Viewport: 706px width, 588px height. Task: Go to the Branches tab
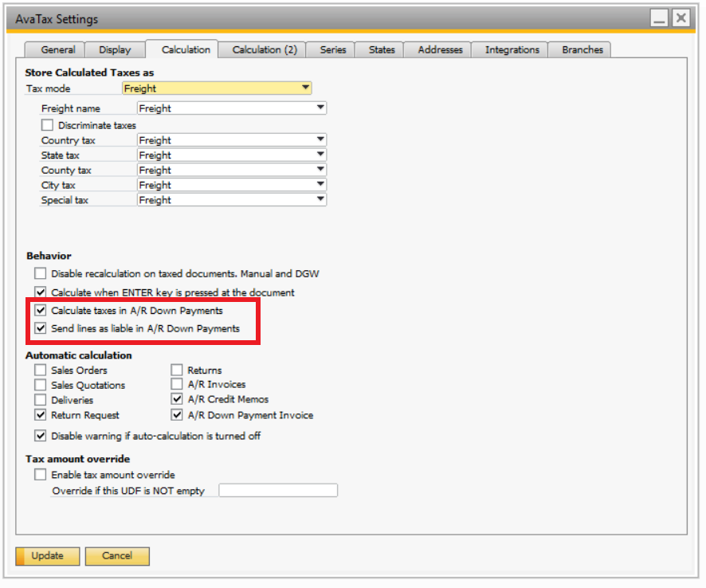(580, 50)
